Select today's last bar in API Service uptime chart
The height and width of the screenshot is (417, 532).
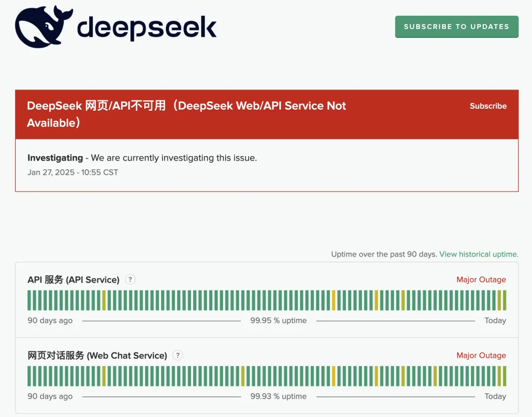[504, 300]
